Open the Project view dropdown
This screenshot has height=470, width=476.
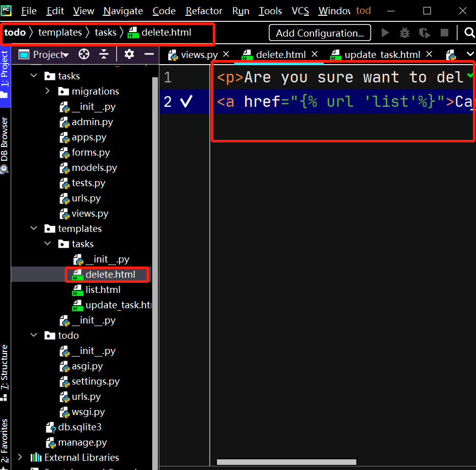point(44,54)
